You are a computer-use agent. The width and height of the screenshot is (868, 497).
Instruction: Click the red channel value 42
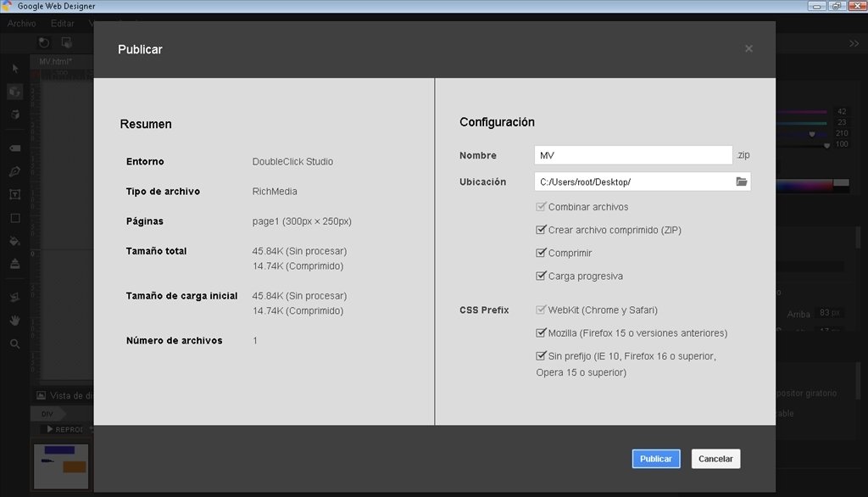[x=842, y=111]
